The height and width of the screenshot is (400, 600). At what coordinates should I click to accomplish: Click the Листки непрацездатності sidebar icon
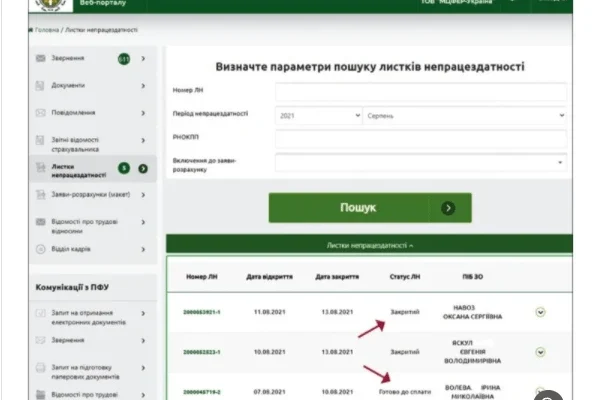click(x=40, y=167)
